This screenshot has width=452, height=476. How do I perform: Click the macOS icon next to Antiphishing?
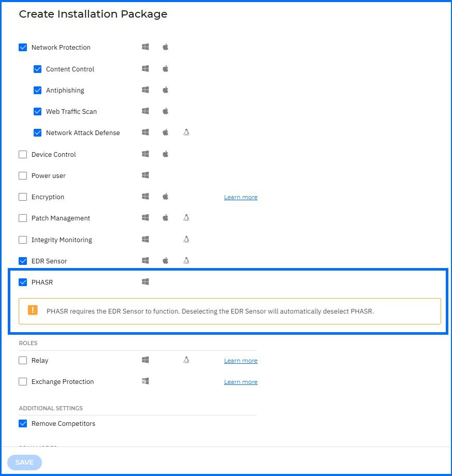[166, 90]
